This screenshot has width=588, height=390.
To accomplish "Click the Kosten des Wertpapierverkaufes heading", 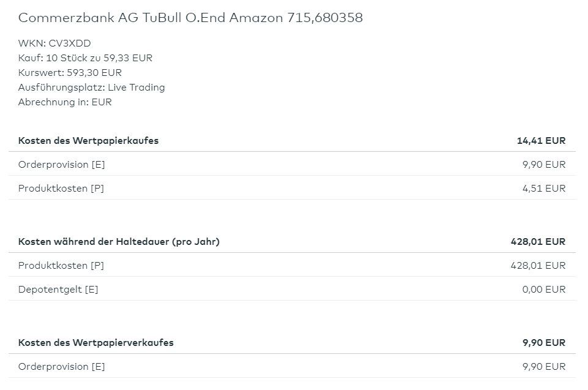I will pyautogui.click(x=95, y=343).
